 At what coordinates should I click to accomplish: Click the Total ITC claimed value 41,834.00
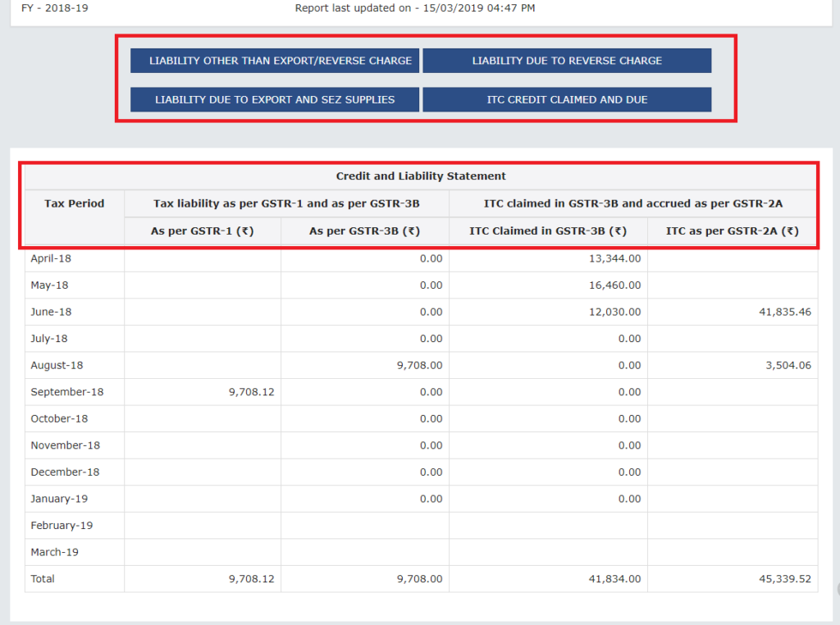coord(614,579)
